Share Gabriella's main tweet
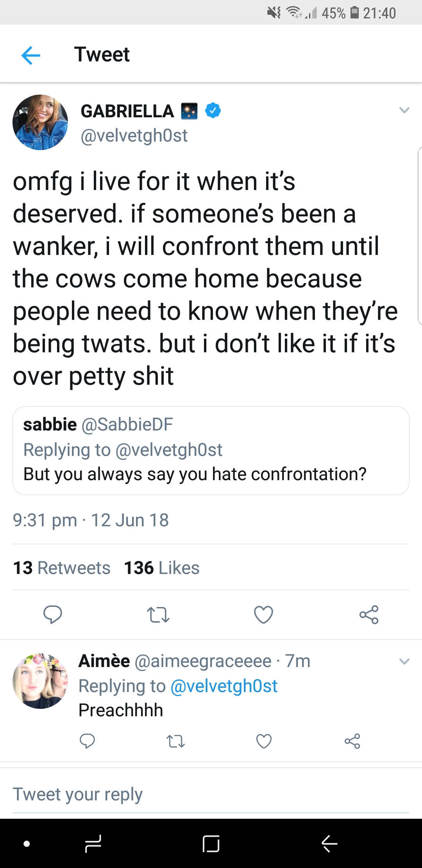422x868 pixels. [x=369, y=614]
